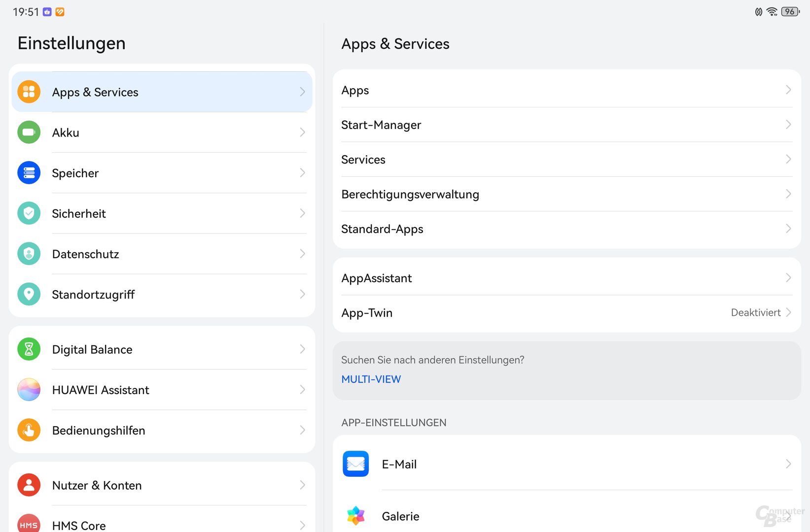The height and width of the screenshot is (532, 810).
Task: Tap the Services label in right panel
Action: (x=363, y=160)
